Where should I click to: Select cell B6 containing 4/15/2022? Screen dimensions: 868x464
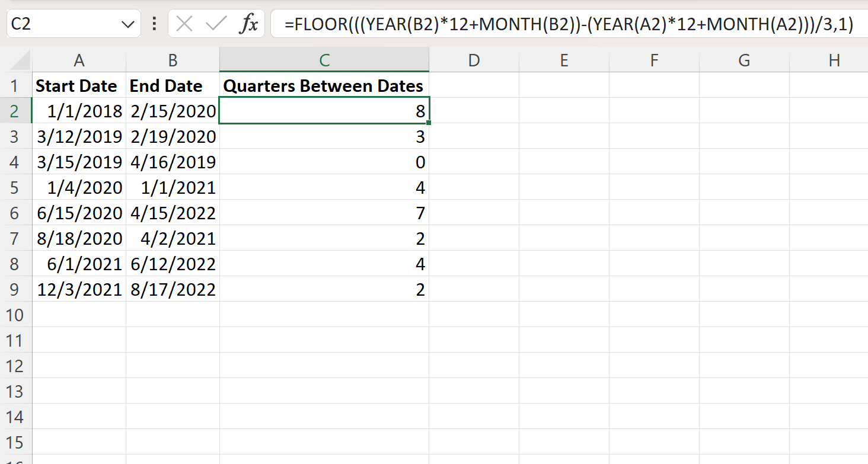[173, 213]
